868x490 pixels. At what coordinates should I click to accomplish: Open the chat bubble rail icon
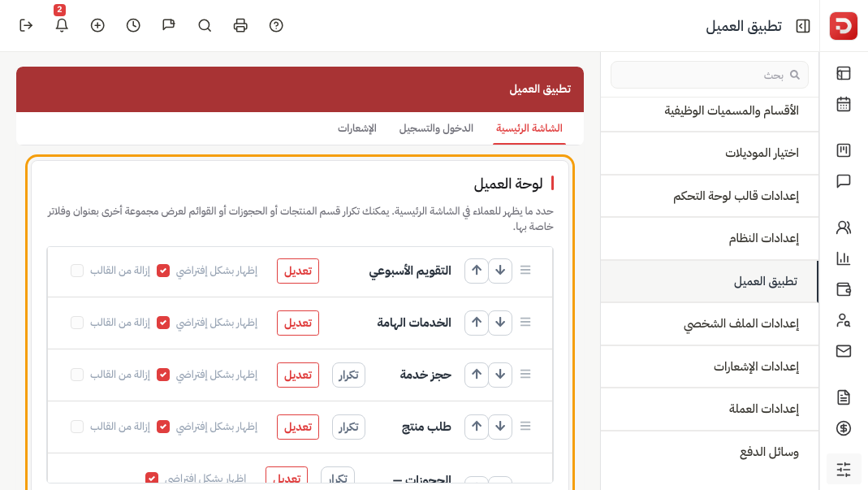pyautogui.click(x=843, y=181)
